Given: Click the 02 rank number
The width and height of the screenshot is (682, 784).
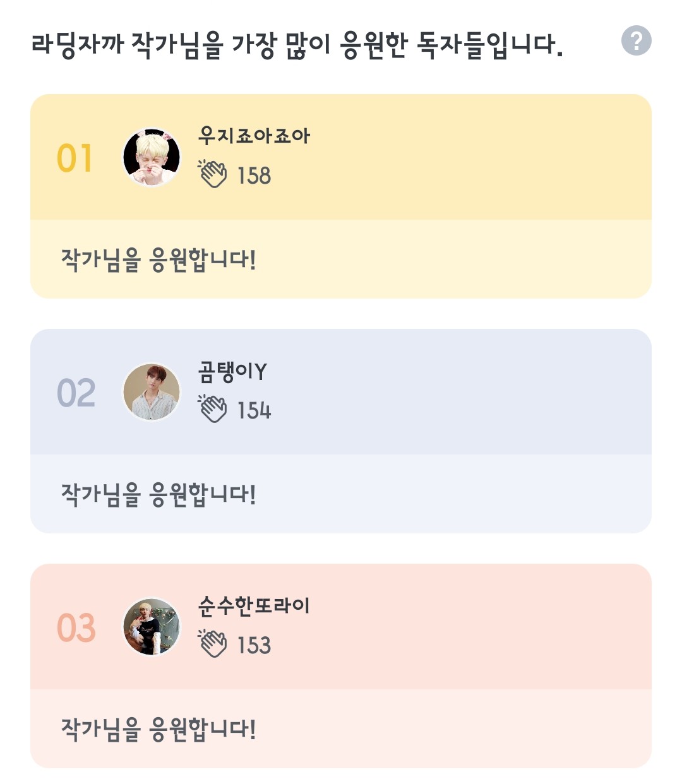Looking at the screenshot, I should (76, 393).
